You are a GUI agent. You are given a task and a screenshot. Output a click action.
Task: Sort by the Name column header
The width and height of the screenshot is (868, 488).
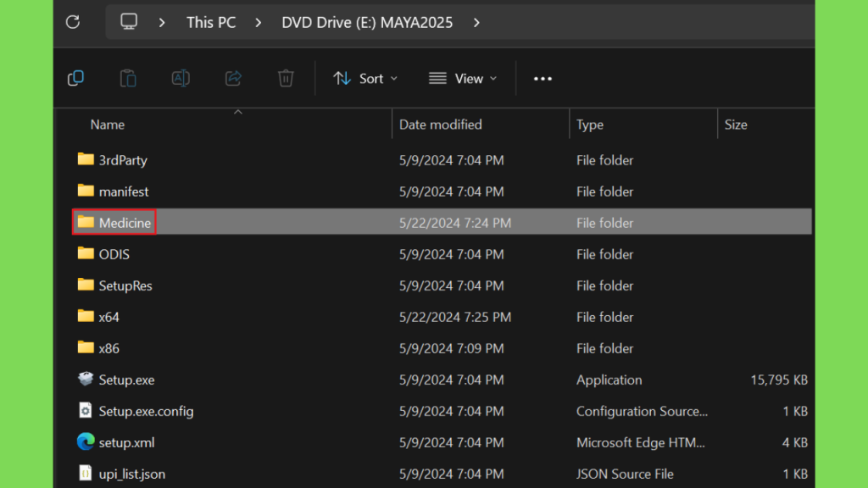pos(108,125)
